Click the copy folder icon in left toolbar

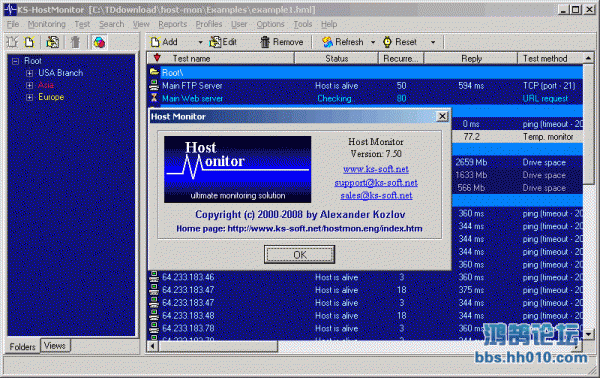click(x=53, y=42)
